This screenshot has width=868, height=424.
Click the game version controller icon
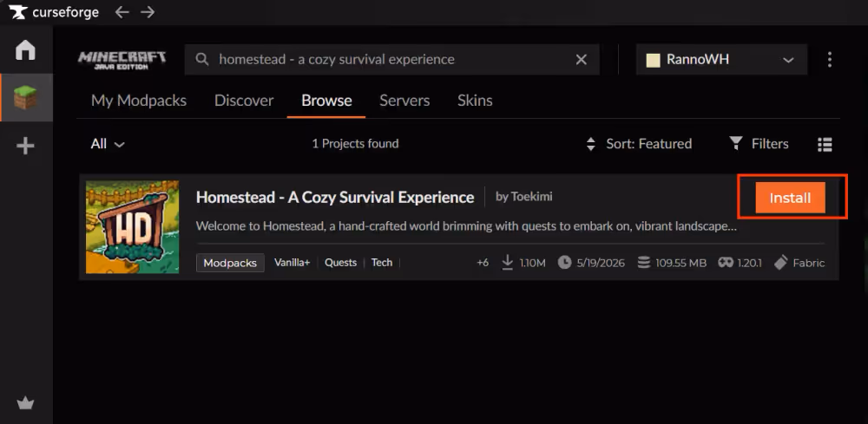pos(725,263)
